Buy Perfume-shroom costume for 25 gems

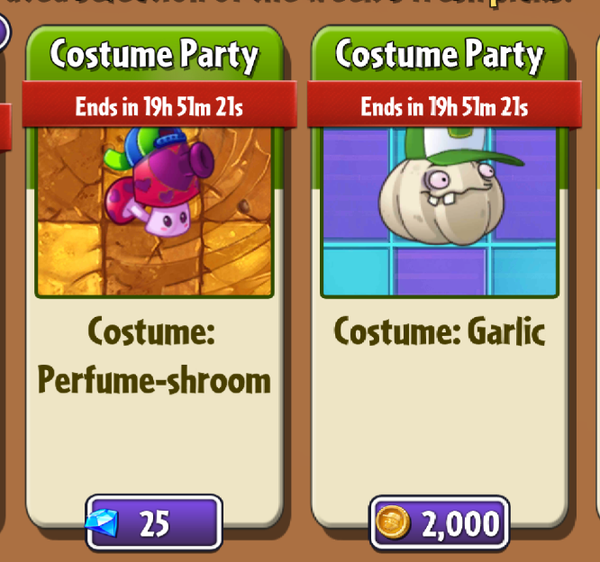click(154, 523)
